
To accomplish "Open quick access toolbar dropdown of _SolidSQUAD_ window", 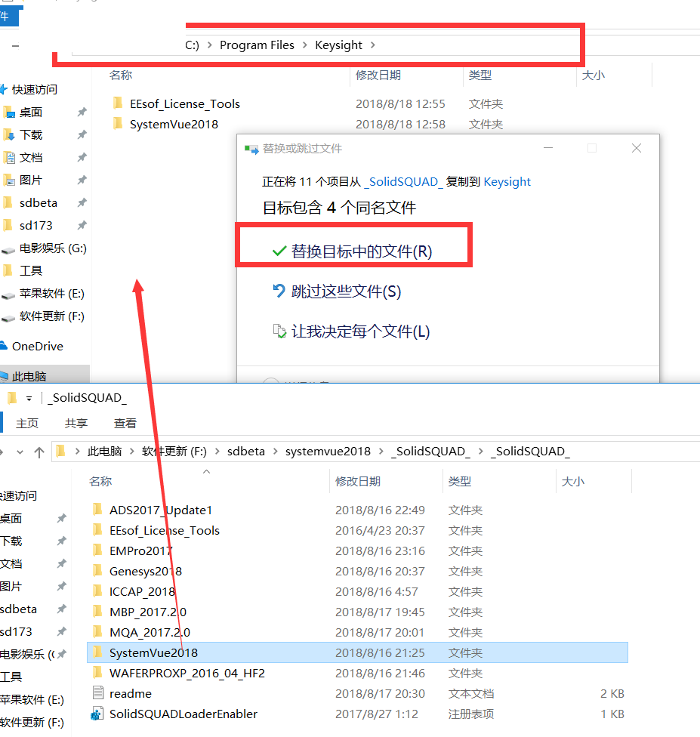I will click(29, 398).
